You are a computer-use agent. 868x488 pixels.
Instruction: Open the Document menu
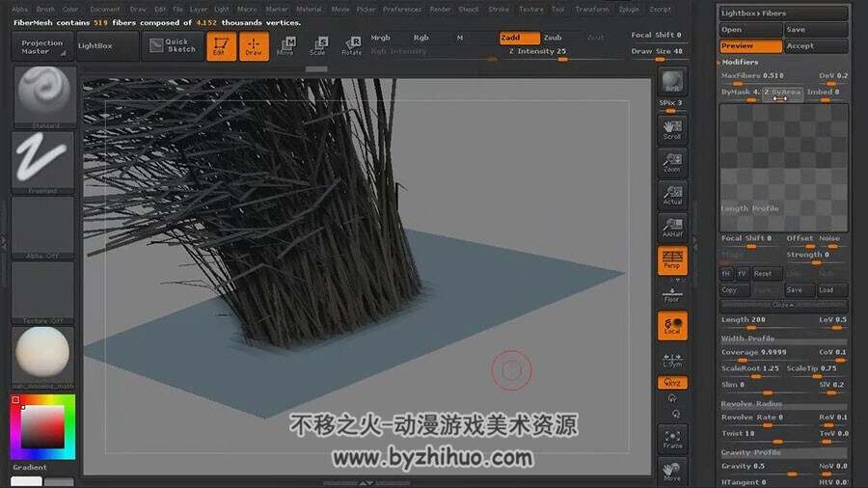[104, 10]
